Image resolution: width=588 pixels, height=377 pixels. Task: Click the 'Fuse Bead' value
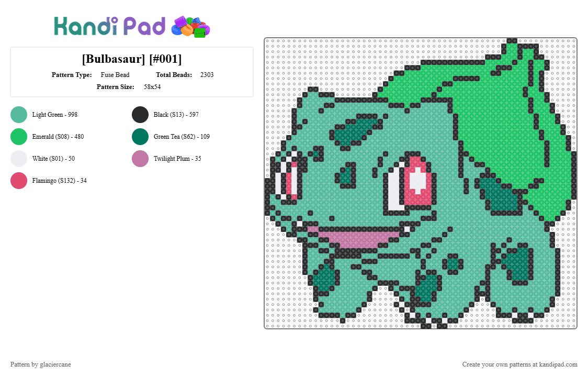click(x=115, y=75)
